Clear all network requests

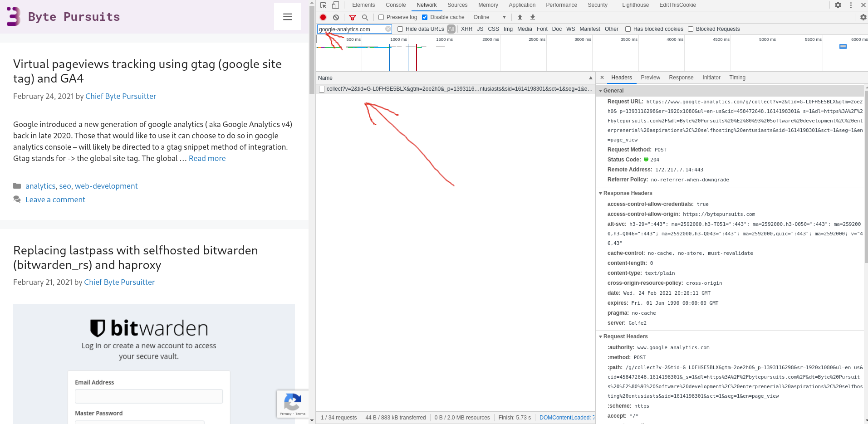click(x=336, y=17)
